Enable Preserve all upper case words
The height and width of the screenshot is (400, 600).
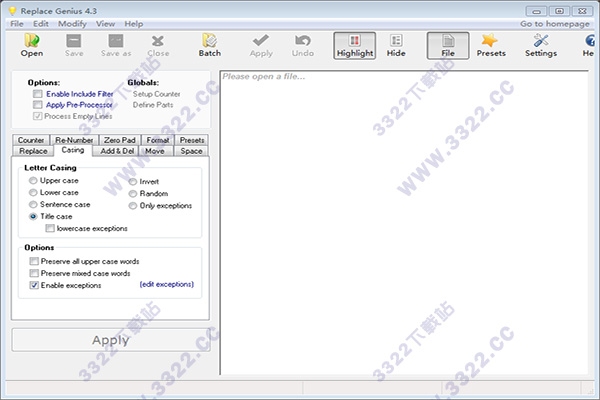[x=34, y=261]
